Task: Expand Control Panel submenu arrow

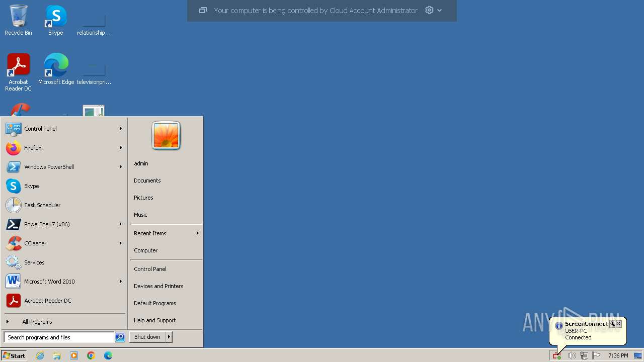Action: tap(121, 129)
